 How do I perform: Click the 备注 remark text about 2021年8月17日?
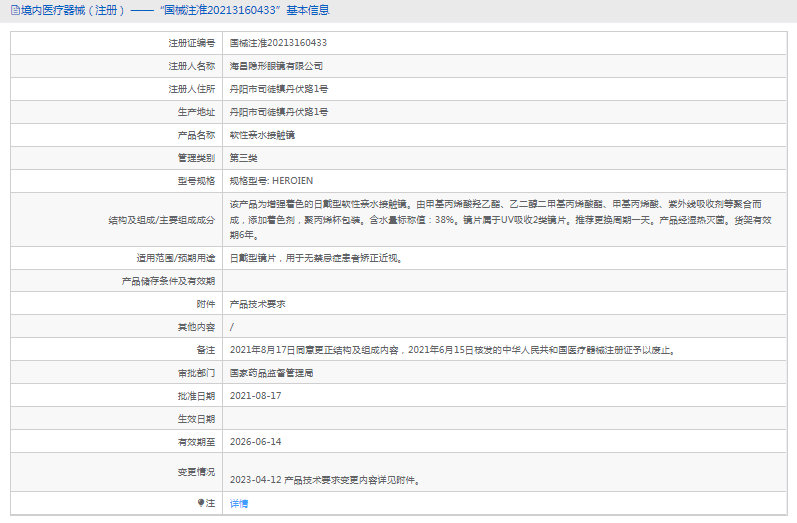pyautogui.click(x=452, y=350)
